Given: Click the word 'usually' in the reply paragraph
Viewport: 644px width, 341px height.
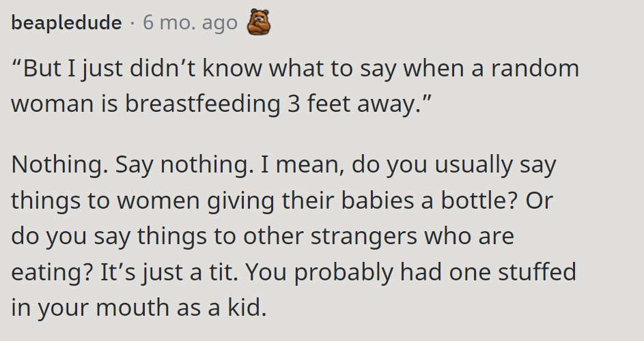Looking at the screenshot, I should [473, 165].
